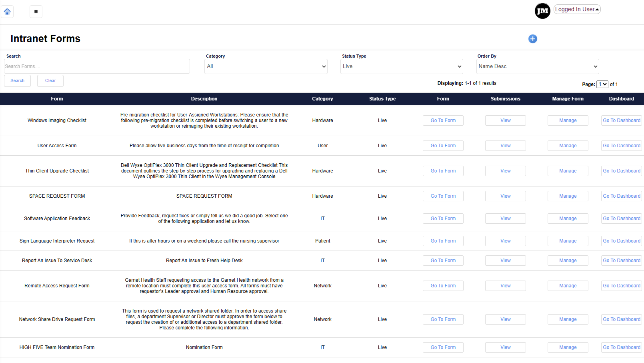Focus the Search Forms input field
Viewport: 644px width, 363px height.
[x=97, y=66]
